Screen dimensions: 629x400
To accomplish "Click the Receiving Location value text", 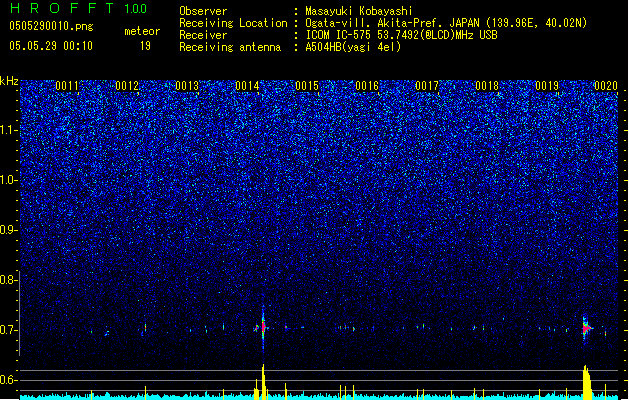I will [x=446, y=23].
